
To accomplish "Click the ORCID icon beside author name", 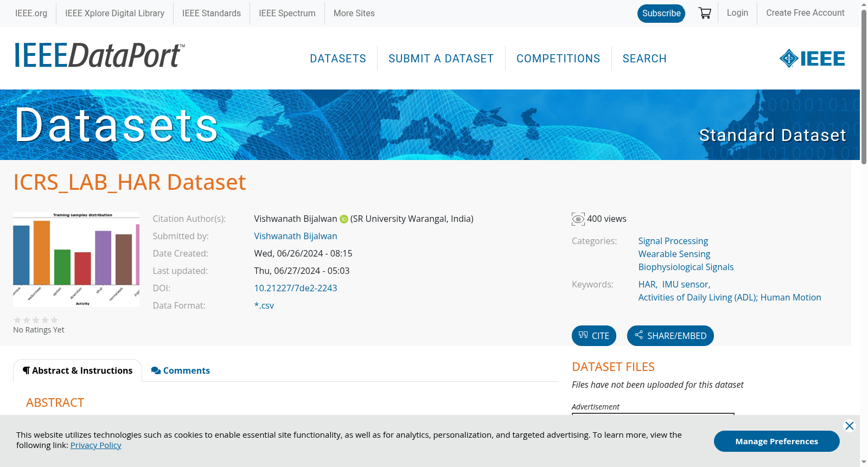I will click(344, 219).
